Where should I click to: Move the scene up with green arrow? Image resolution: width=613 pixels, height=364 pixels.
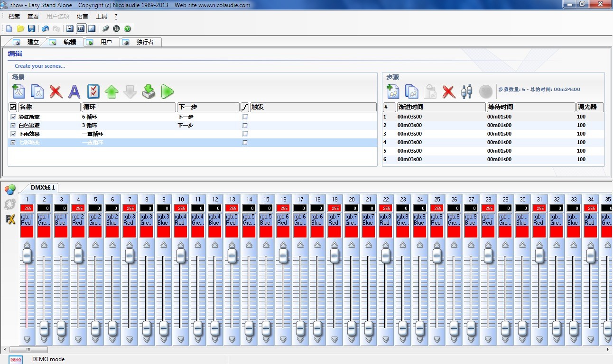111,91
